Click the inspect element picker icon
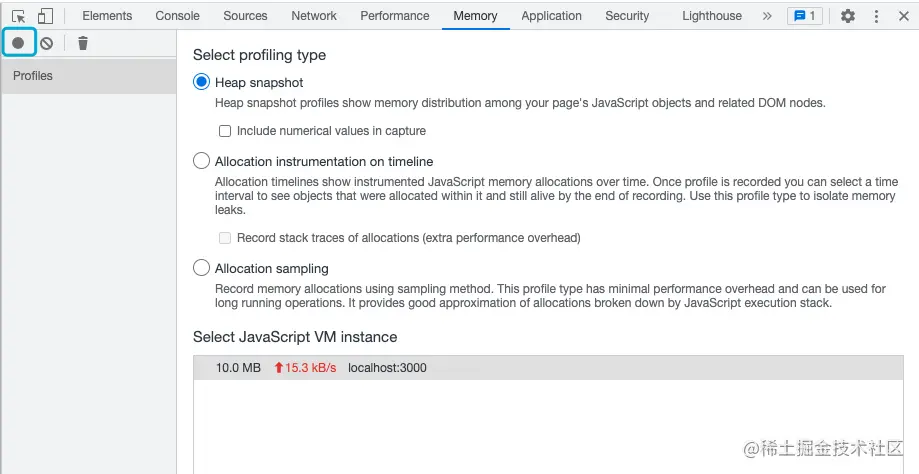The height and width of the screenshot is (474, 919). pyautogui.click(x=18, y=16)
